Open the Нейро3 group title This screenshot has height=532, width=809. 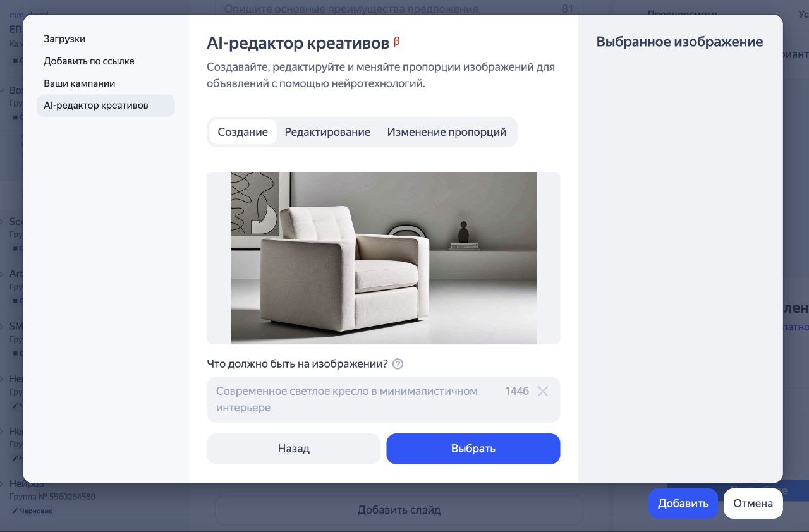tap(27, 485)
